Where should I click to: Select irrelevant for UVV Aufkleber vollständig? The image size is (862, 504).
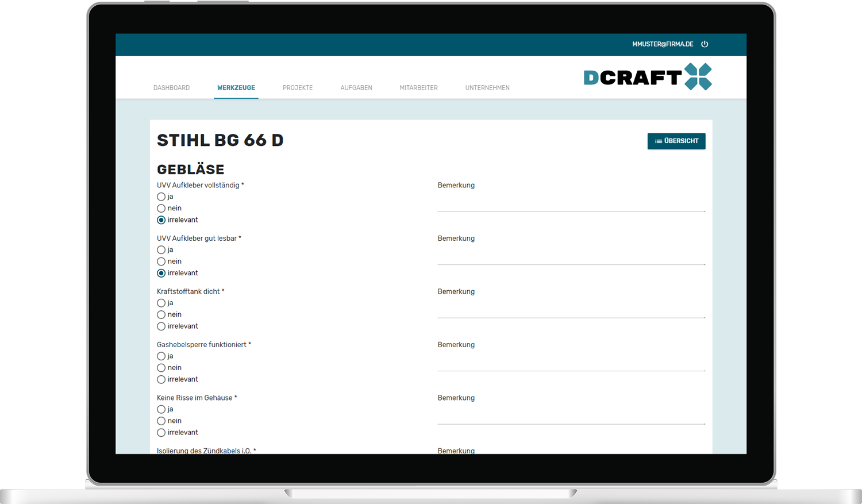tap(161, 220)
